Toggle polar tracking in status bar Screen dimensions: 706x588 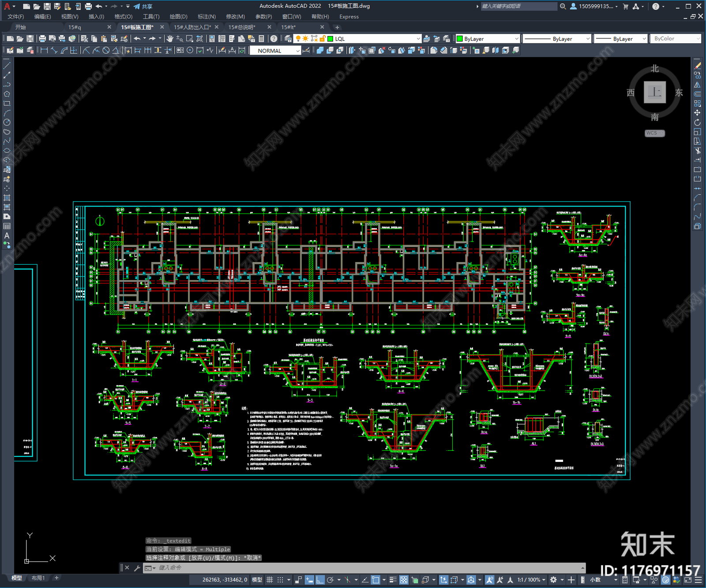coord(330,580)
